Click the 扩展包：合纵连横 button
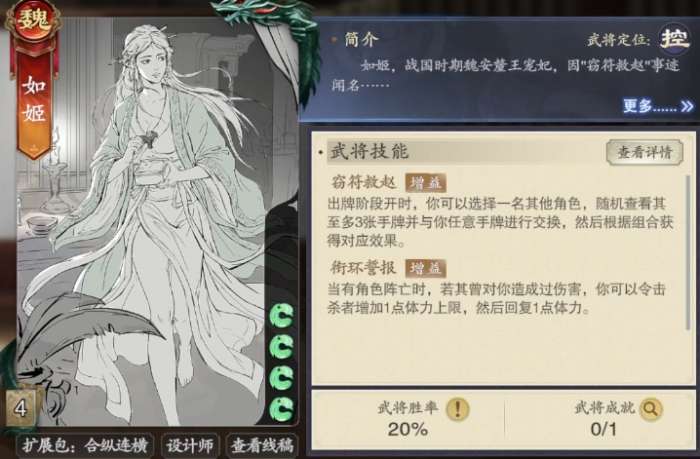 pos(84,445)
